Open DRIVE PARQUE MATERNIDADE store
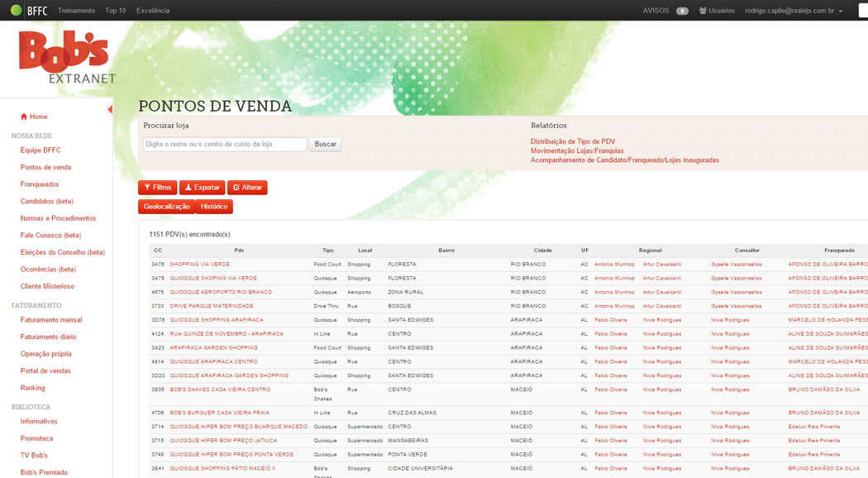Viewport: 868px width, 478px height. pyautogui.click(x=212, y=306)
